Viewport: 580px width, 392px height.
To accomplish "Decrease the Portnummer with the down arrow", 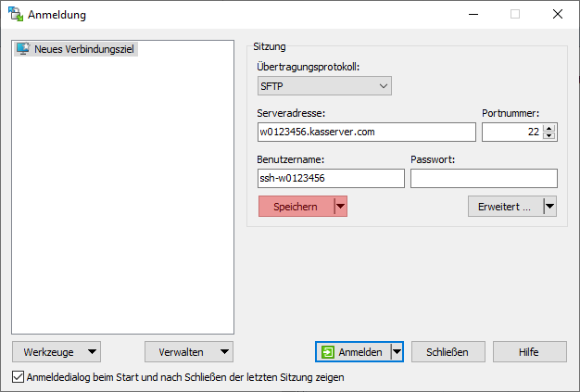I will click(x=549, y=135).
